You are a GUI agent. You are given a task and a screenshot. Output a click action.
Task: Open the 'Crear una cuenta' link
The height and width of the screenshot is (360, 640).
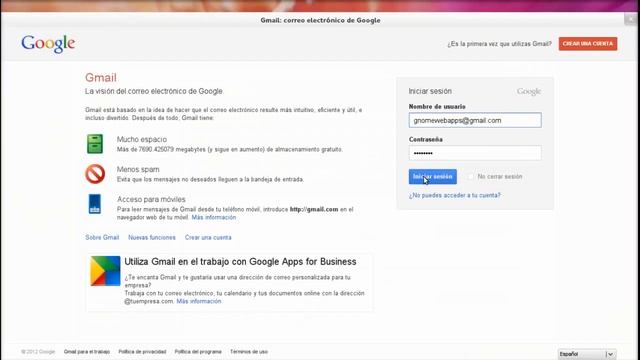pyautogui.click(x=208, y=238)
